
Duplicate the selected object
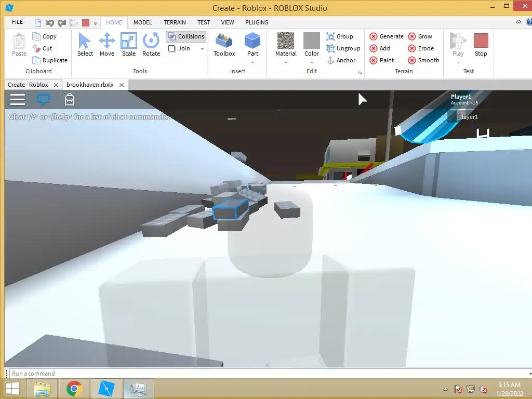[x=50, y=60]
